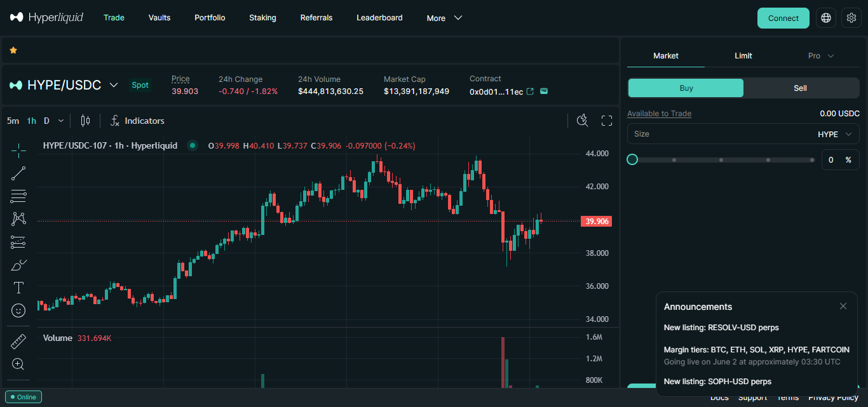Open the SOPH-USD perps listing announcement

(x=717, y=382)
